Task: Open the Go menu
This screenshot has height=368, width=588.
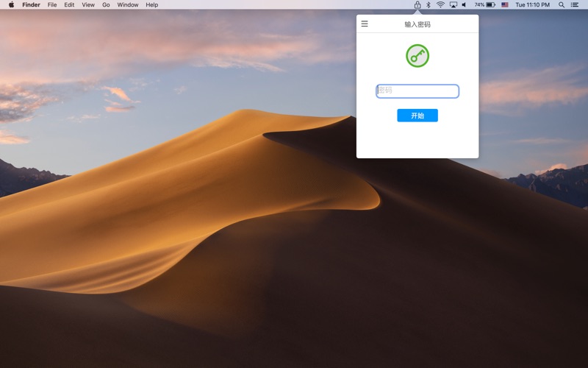Action: pos(106,5)
